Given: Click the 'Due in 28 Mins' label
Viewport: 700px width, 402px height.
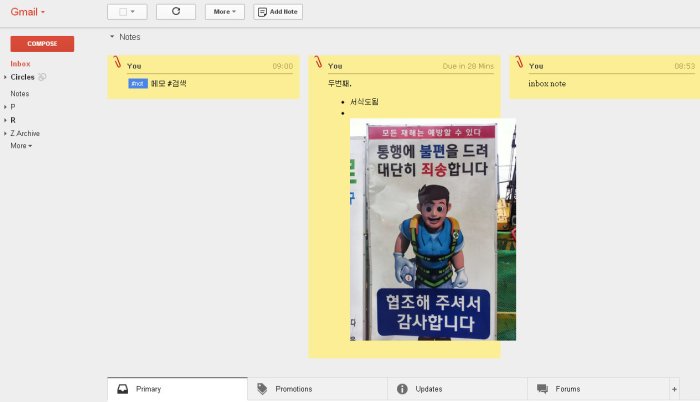Looking at the screenshot, I should tap(468, 66).
